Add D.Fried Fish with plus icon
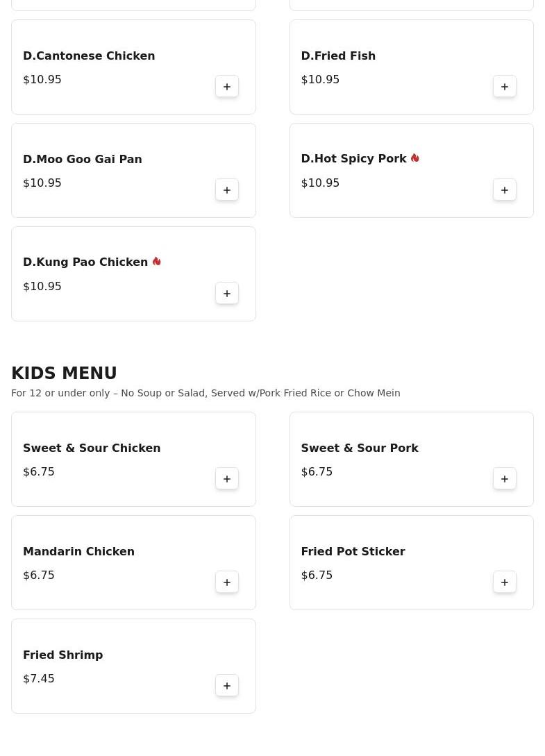Viewport: 545px width, 756px height. 505,86
